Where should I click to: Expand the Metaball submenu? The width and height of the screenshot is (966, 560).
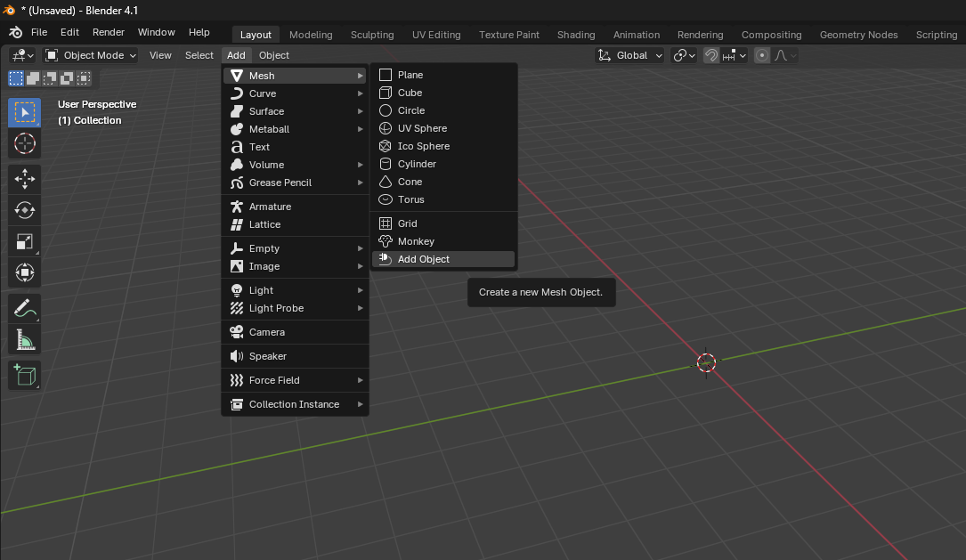coord(295,129)
